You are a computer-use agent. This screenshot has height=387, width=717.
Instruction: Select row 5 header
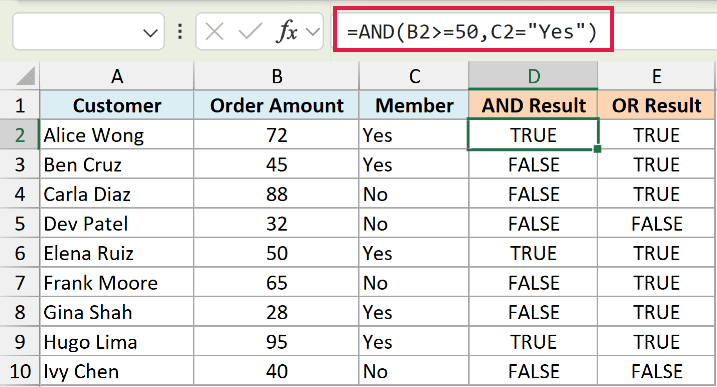click(20, 224)
